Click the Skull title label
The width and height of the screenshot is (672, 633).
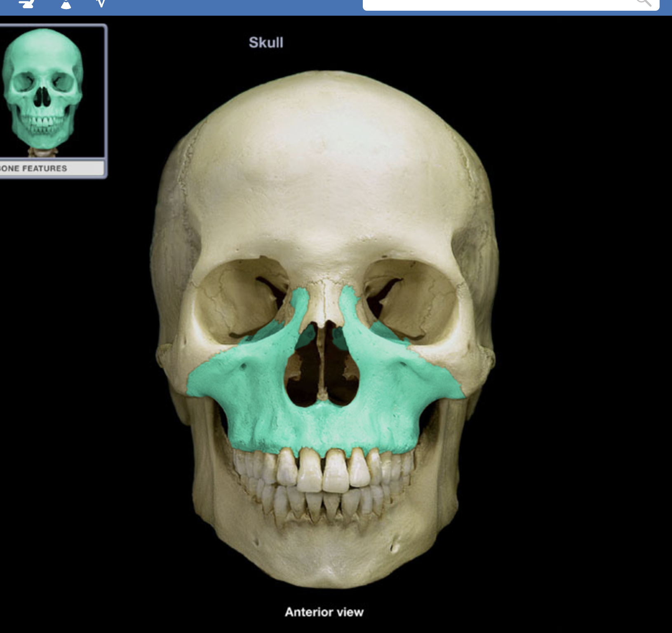pos(266,41)
